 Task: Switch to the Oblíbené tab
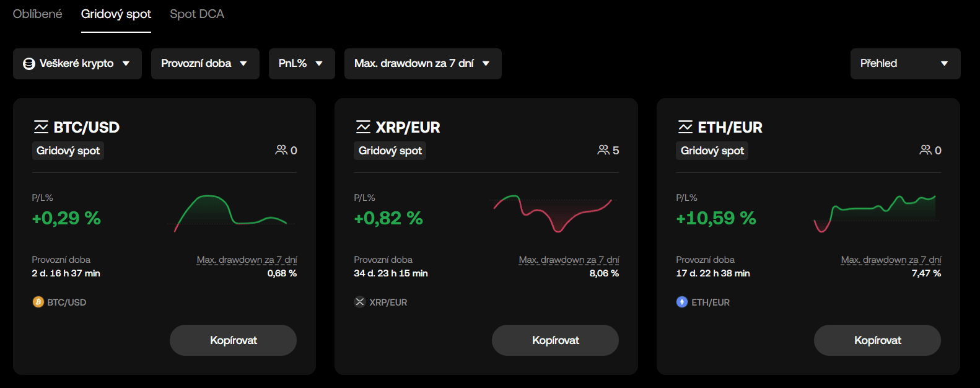[x=37, y=14]
